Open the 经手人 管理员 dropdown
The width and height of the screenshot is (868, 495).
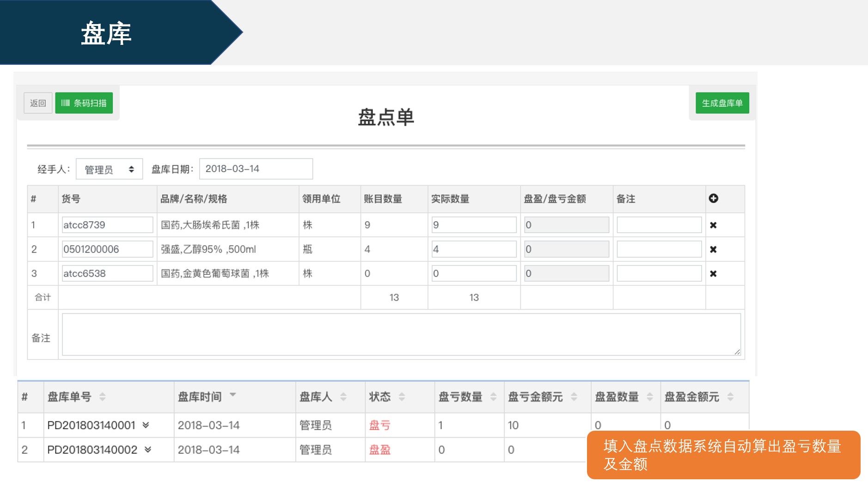(109, 169)
